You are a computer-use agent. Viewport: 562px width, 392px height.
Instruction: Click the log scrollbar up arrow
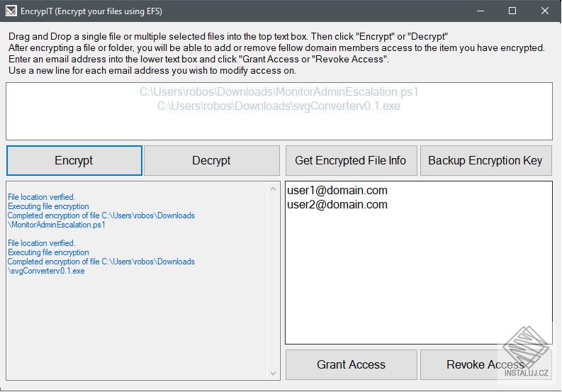pos(273,189)
